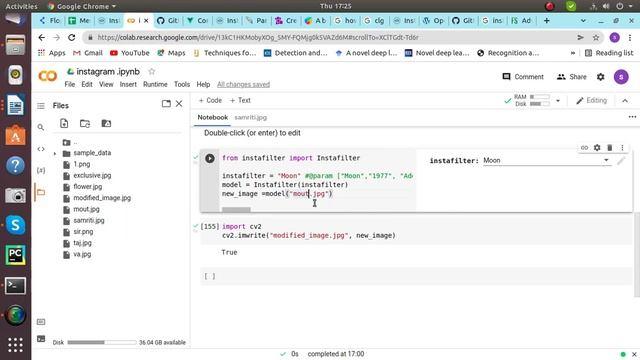This screenshot has height=360, width=640.
Task: Open the Runtime menu
Action: [155, 84]
